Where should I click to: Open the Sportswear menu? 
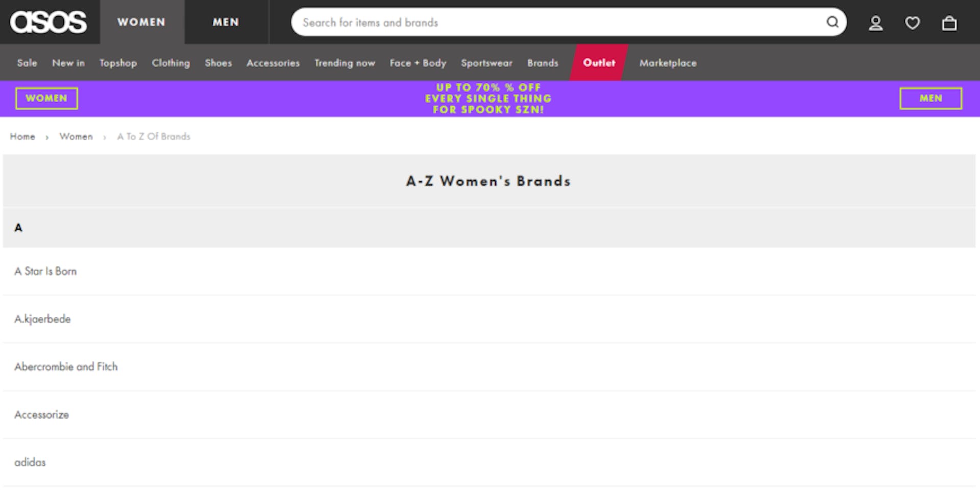pyautogui.click(x=486, y=63)
